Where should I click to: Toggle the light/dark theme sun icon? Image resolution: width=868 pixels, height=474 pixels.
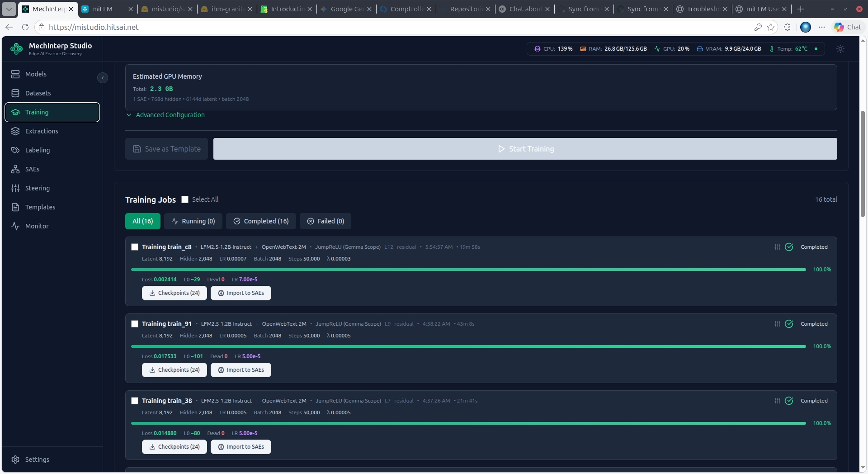pos(840,49)
